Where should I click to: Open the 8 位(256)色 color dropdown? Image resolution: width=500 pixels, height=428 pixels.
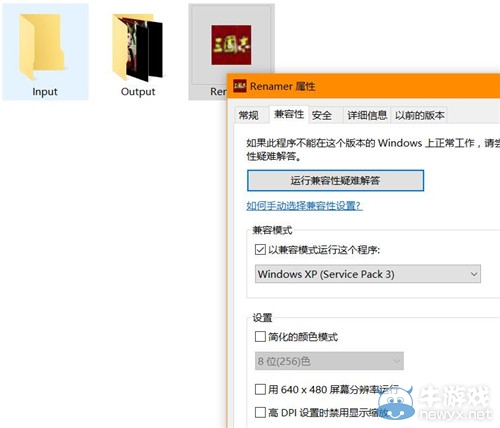[x=329, y=361]
